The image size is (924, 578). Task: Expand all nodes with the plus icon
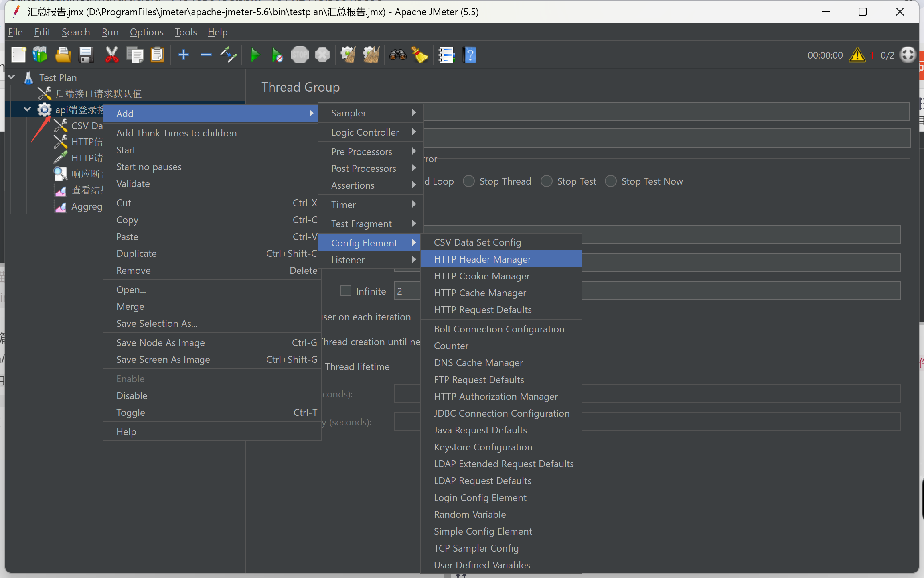click(x=184, y=55)
